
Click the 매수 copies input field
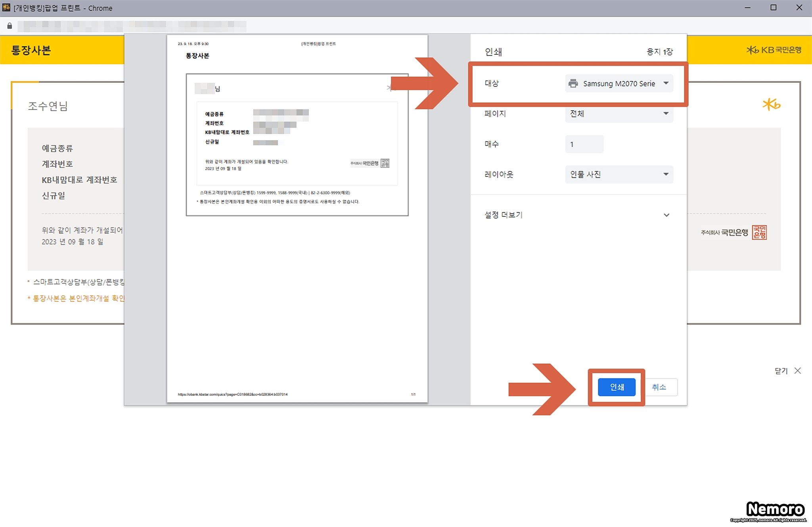(584, 144)
